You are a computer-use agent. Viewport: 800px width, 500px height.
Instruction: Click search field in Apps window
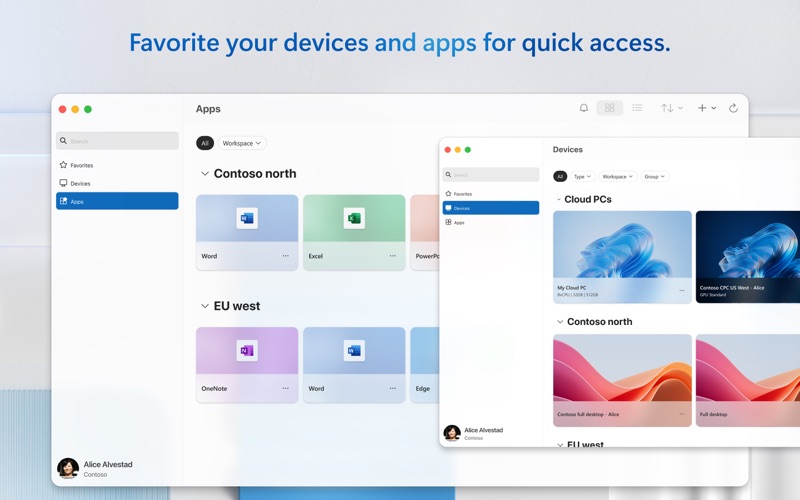click(x=117, y=141)
